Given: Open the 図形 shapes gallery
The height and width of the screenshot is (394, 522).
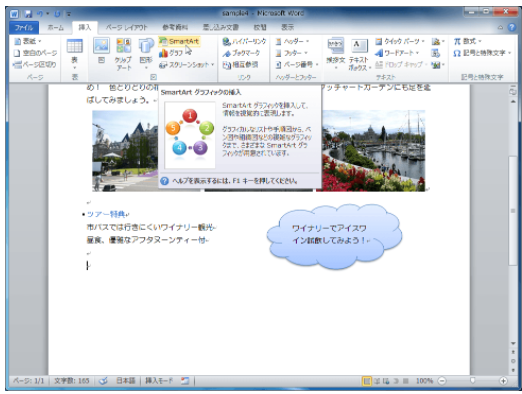Looking at the screenshot, I should [x=146, y=54].
